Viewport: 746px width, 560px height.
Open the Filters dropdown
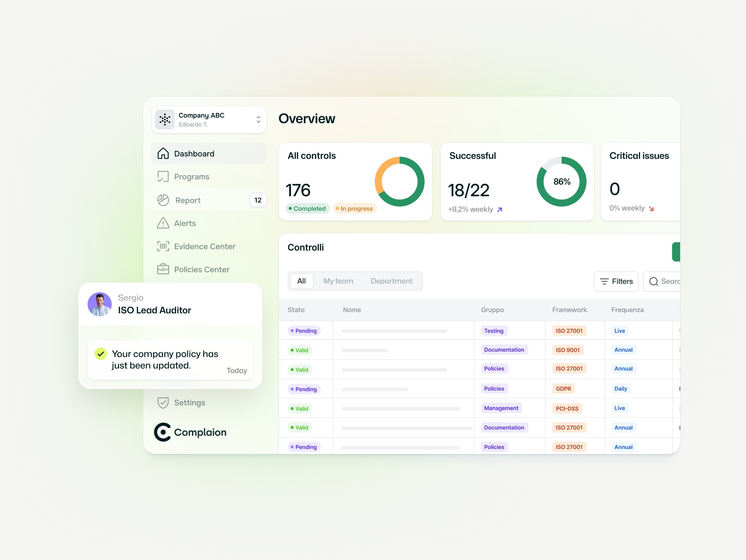tap(616, 281)
